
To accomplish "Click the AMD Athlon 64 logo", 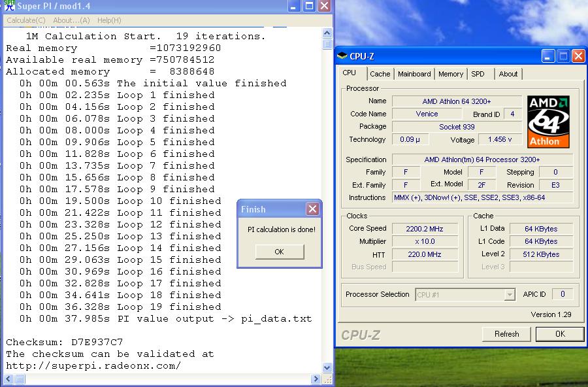I will pos(548,122).
